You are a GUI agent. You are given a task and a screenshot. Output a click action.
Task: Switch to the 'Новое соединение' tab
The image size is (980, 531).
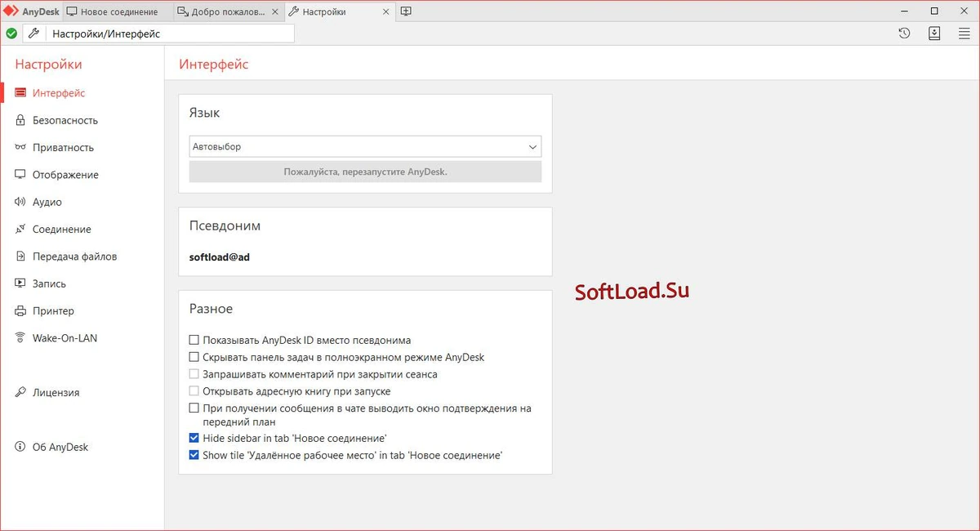click(118, 11)
